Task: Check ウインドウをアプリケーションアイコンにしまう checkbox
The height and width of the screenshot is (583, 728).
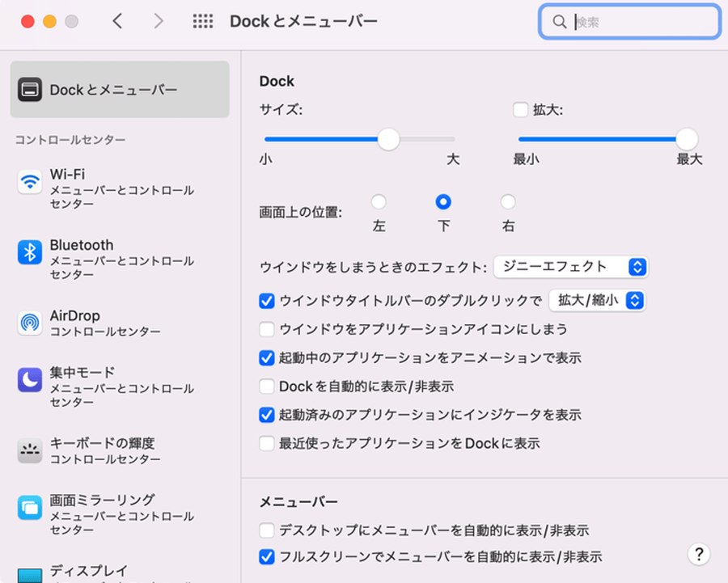Action: (x=266, y=329)
